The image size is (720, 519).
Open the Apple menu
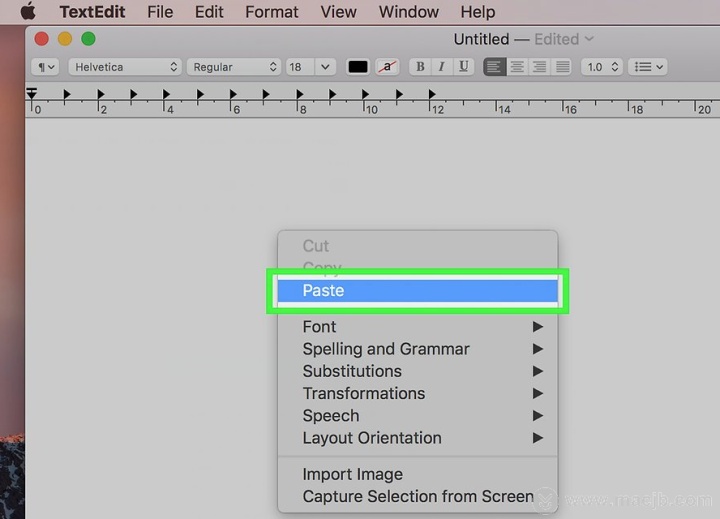28,11
